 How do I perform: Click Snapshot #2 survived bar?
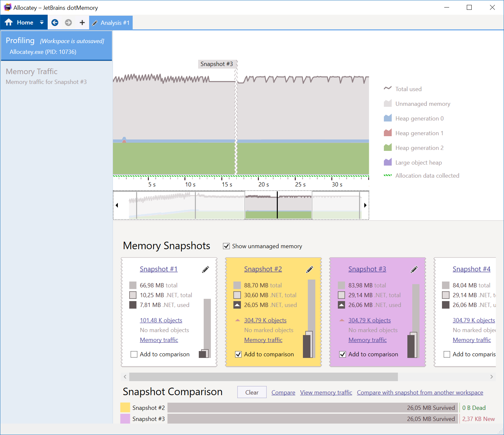click(313, 408)
